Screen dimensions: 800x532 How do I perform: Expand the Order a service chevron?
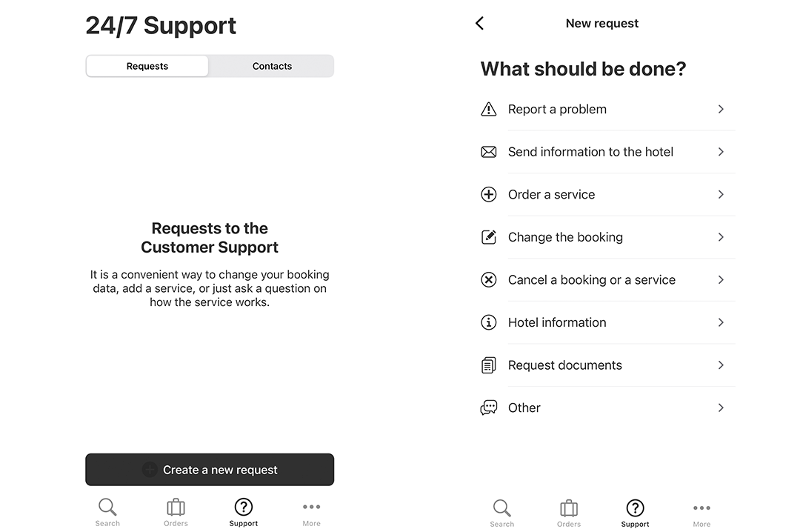pyautogui.click(x=721, y=195)
